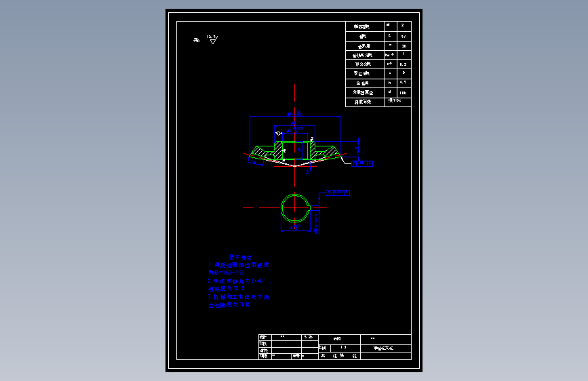Image resolution: width=588 pixels, height=381 pixels.
Task: Click the symbol cell 'd' in the table
Action: [x=390, y=92]
